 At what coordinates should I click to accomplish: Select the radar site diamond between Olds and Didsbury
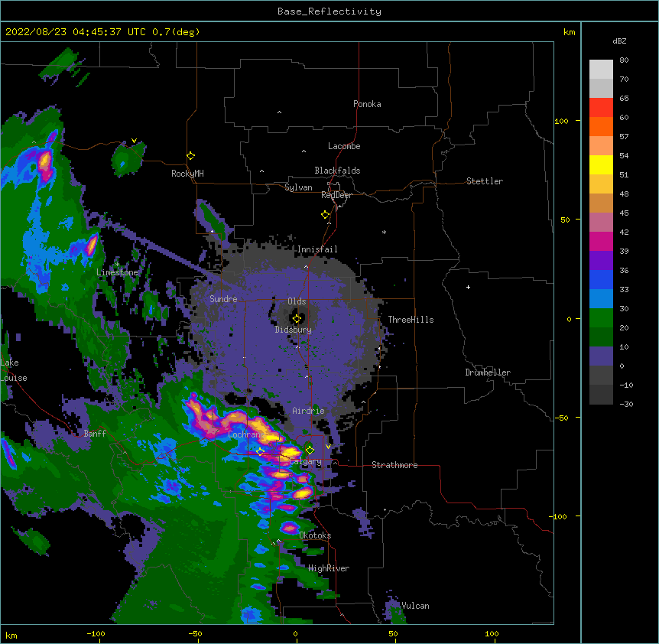coord(297,319)
